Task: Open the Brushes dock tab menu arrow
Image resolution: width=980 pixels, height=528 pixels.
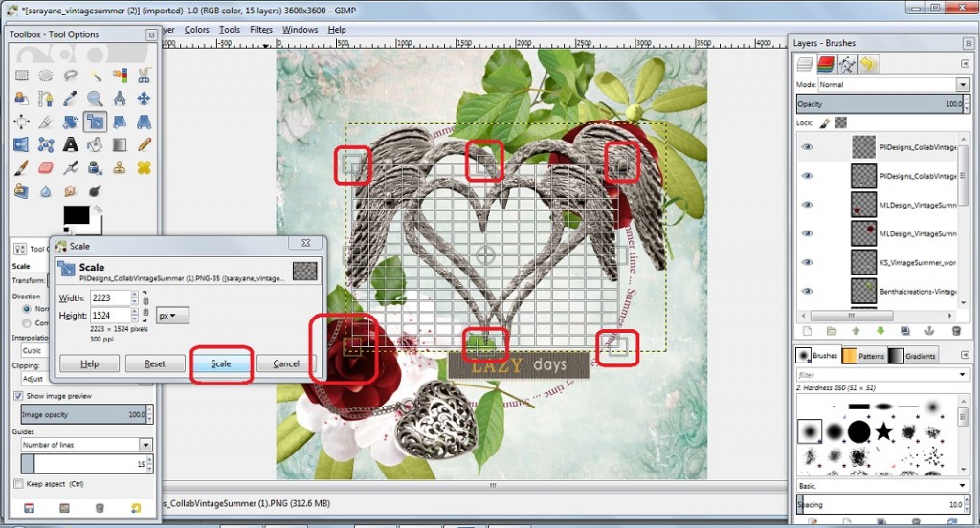Action: point(965,355)
